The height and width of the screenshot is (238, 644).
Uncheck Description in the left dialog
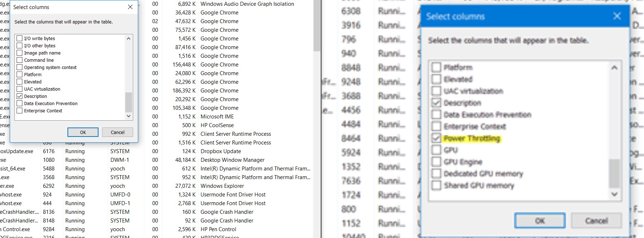coord(20,96)
